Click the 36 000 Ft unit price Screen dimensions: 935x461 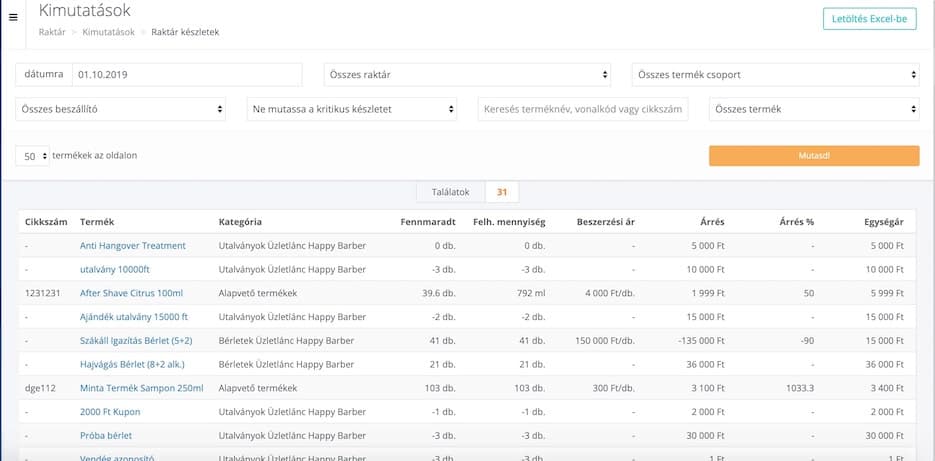tap(885, 364)
